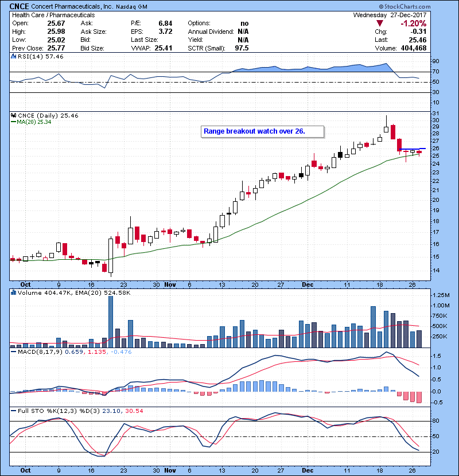Click the tallest volume bar in October
Screen dimensions: 459x476
click(x=111, y=322)
